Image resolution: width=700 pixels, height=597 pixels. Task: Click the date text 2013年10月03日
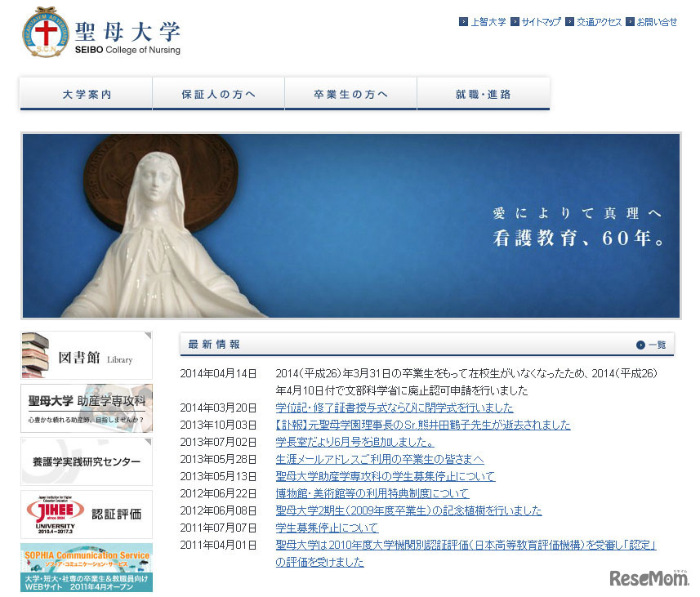pos(218,425)
